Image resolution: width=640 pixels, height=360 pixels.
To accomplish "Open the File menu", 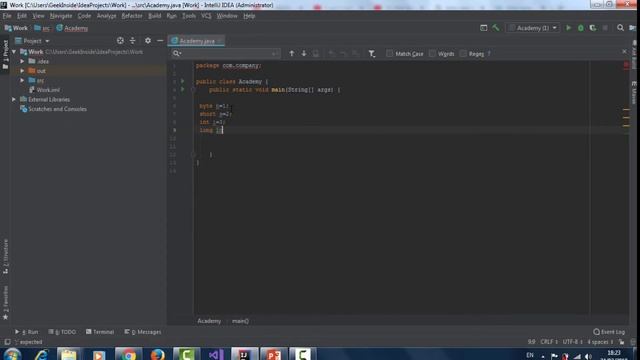I will (7, 16).
